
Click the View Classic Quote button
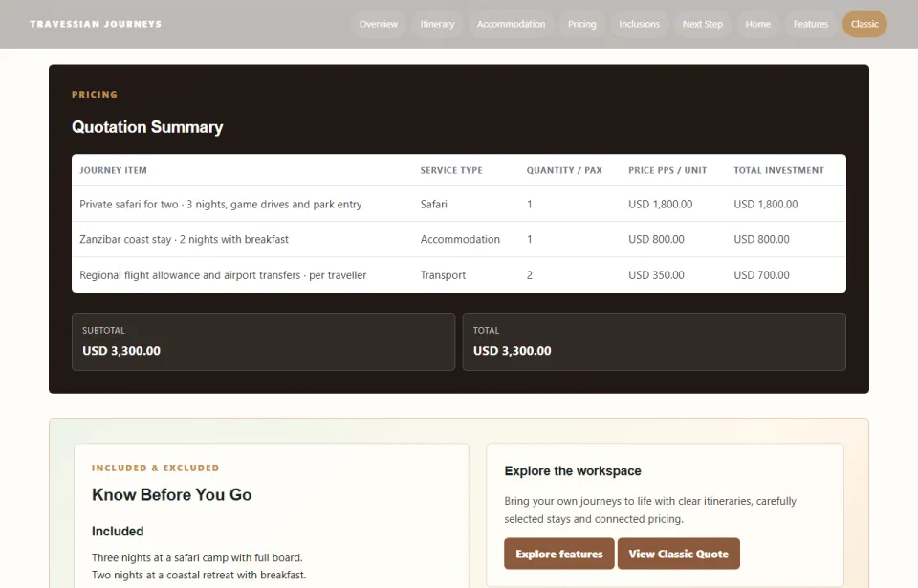(x=679, y=554)
